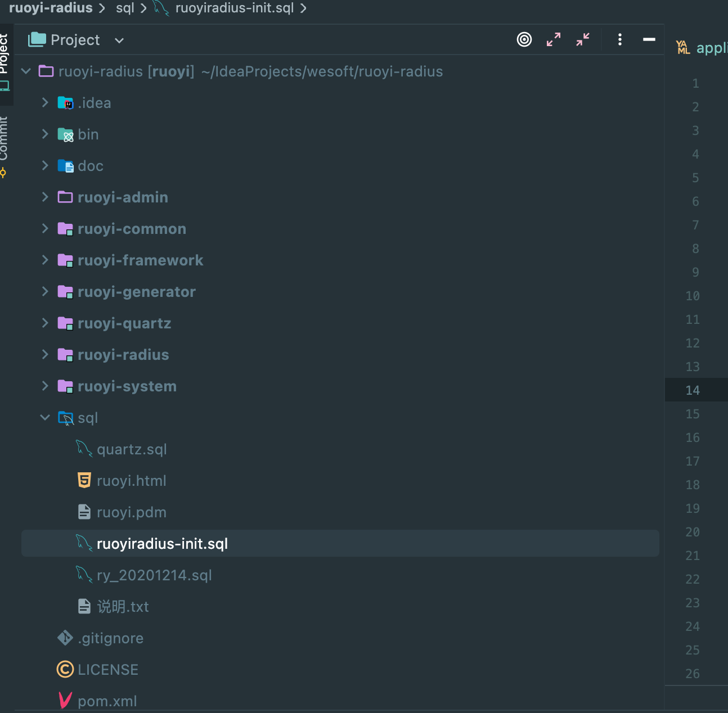Click the sql folder icon in tree

(66, 418)
